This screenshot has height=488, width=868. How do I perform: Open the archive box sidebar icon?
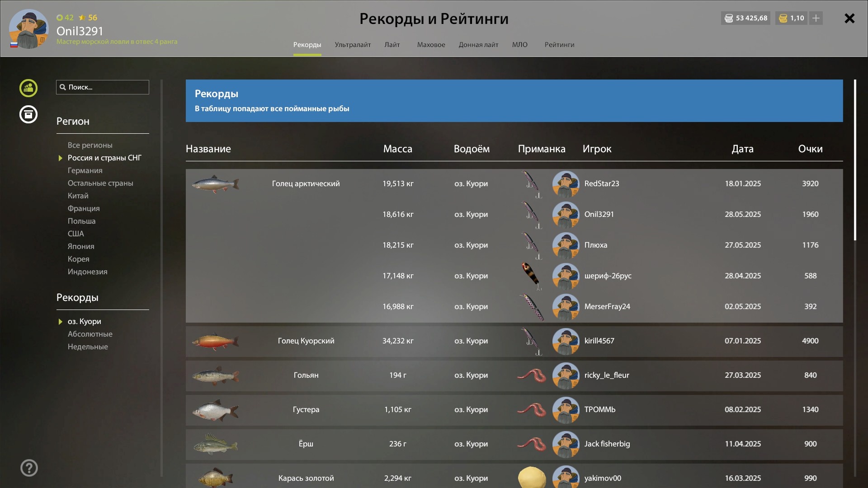(28, 114)
